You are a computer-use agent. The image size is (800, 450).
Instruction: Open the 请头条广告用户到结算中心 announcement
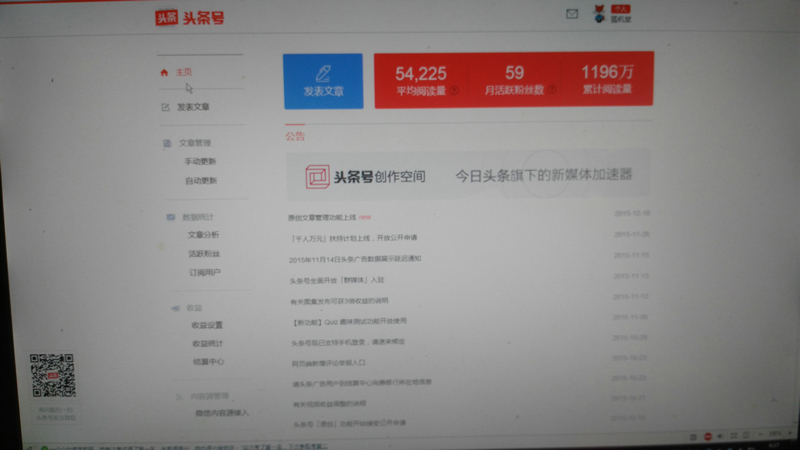tap(362, 383)
